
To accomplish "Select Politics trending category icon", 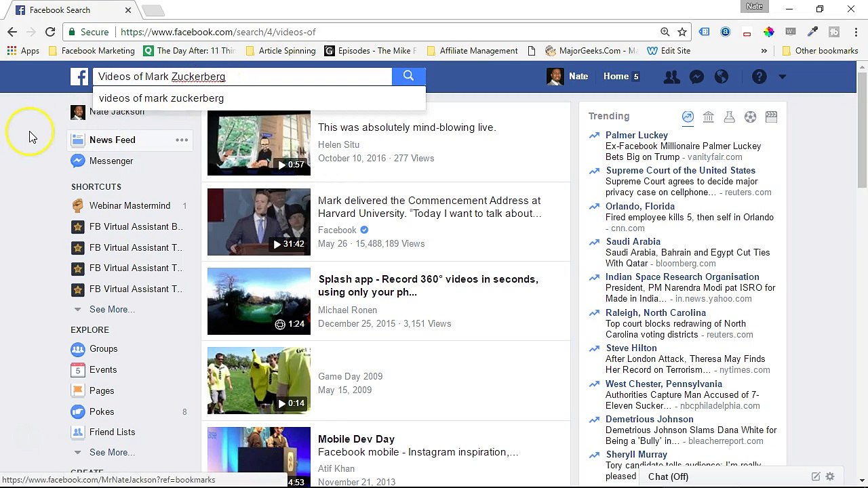I will (709, 117).
